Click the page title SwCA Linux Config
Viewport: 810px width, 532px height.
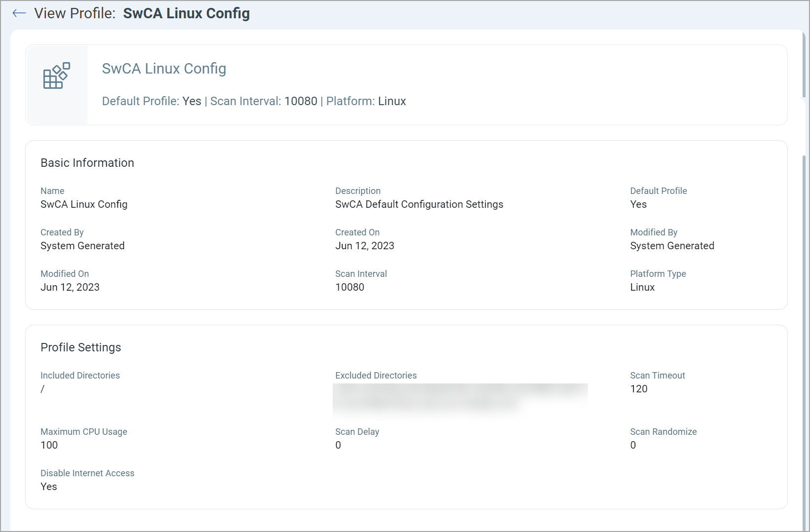coord(186,13)
